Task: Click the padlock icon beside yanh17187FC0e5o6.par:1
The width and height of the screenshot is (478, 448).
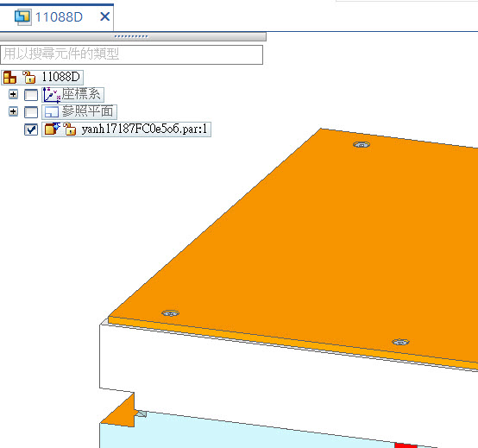Action: click(x=70, y=129)
